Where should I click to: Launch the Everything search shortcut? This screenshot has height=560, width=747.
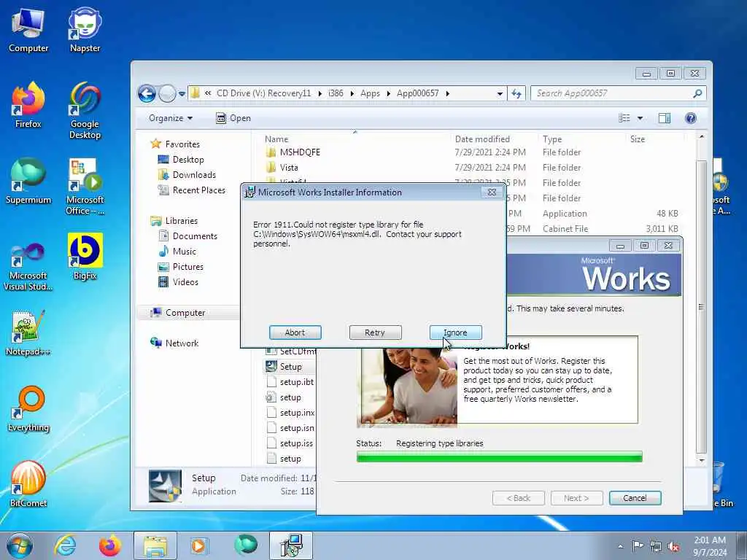coord(28,408)
